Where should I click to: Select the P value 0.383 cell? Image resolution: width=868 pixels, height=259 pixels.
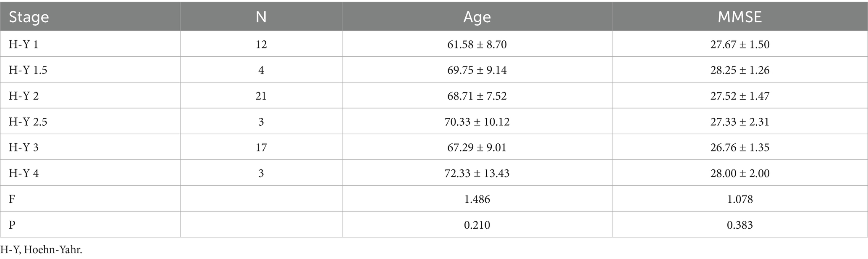pyautogui.click(x=740, y=225)
